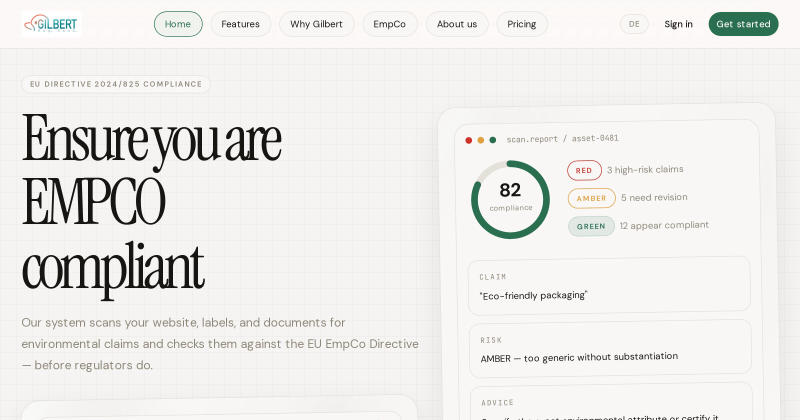Click the Get started button
Image resolution: width=800 pixels, height=420 pixels.
click(x=743, y=24)
